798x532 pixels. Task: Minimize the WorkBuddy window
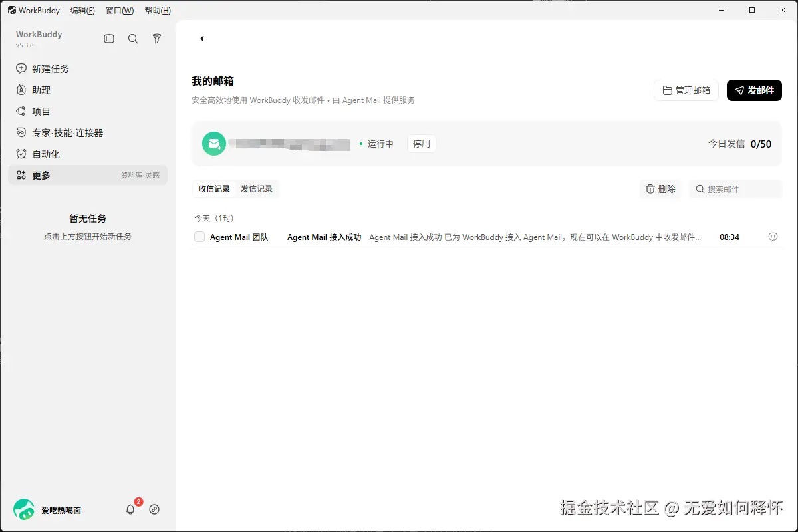point(722,10)
